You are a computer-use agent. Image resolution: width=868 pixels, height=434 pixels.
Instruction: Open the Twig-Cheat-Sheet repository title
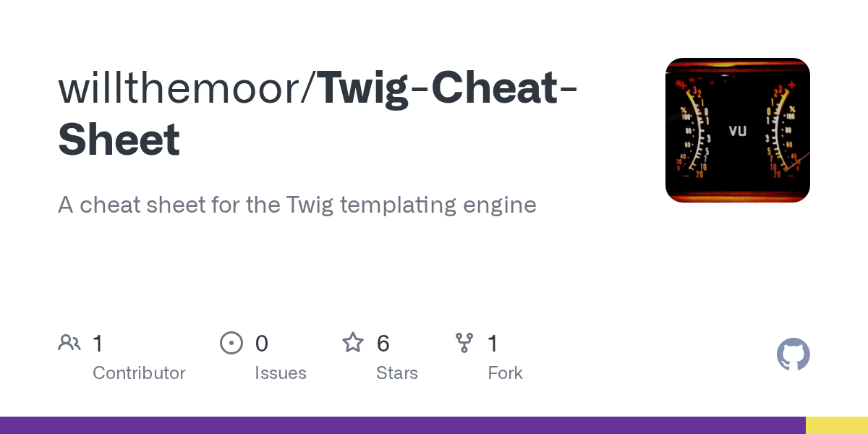click(318, 114)
